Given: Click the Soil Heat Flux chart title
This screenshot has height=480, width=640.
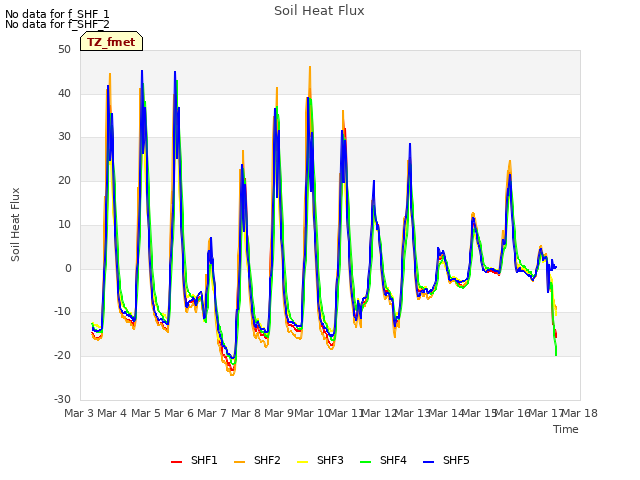Looking at the screenshot, I should (319, 11).
